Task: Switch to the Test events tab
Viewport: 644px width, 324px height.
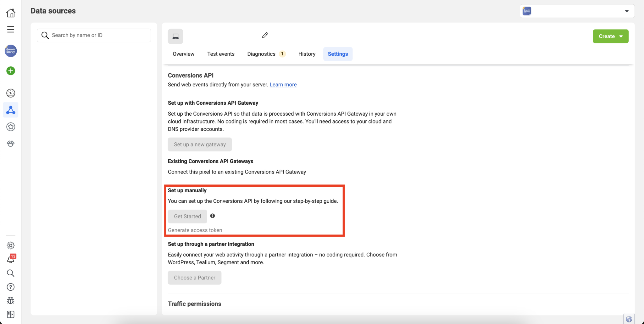Action: tap(221, 54)
